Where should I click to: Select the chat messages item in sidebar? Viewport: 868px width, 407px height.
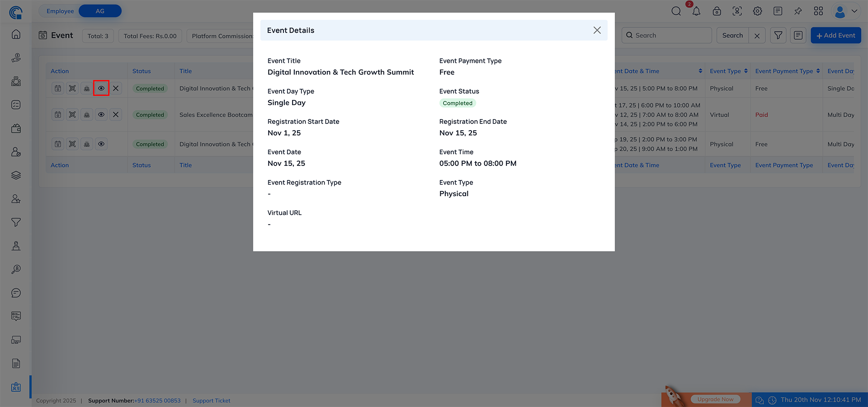[x=16, y=293]
